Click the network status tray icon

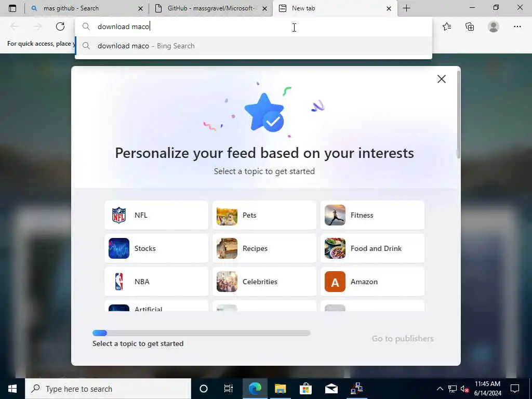[453, 389]
